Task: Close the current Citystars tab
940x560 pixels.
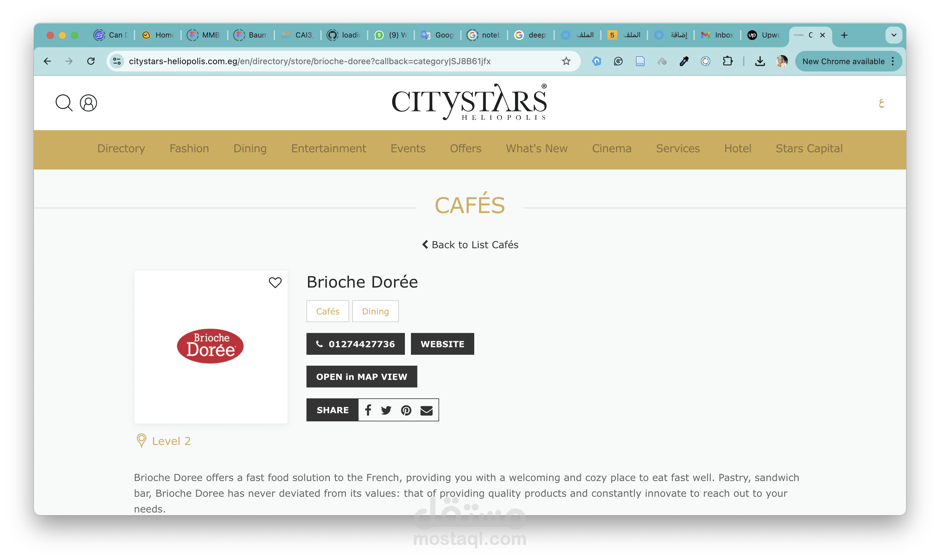Action: (x=822, y=35)
